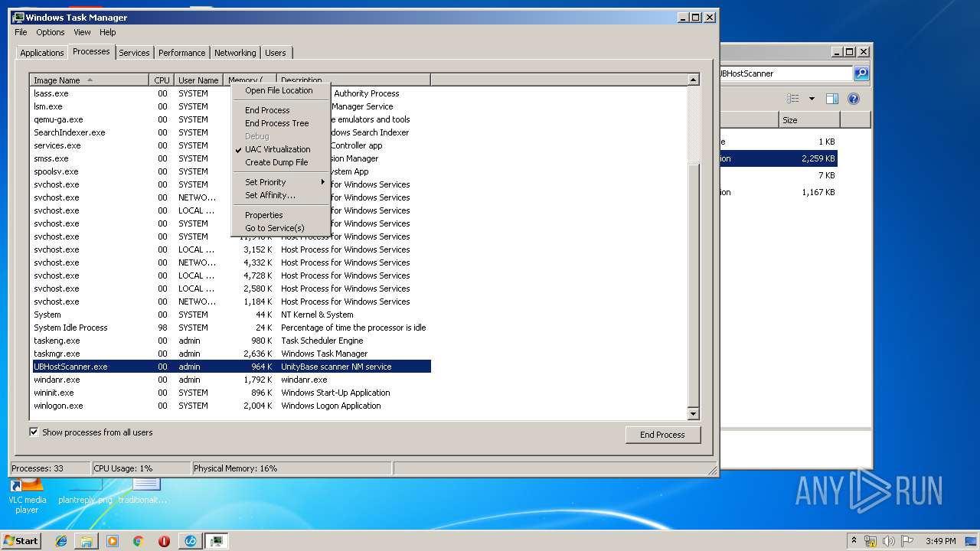Viewport: 980px width, 551px height.
Task: Open the view options dropdown arrow in Explorer
Action: point(812,99)
